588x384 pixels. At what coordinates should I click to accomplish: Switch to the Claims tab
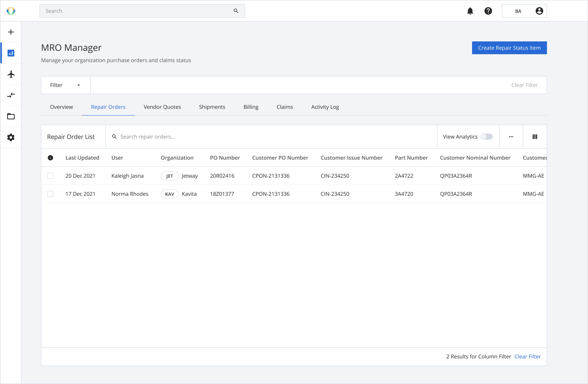click(285, 107)
